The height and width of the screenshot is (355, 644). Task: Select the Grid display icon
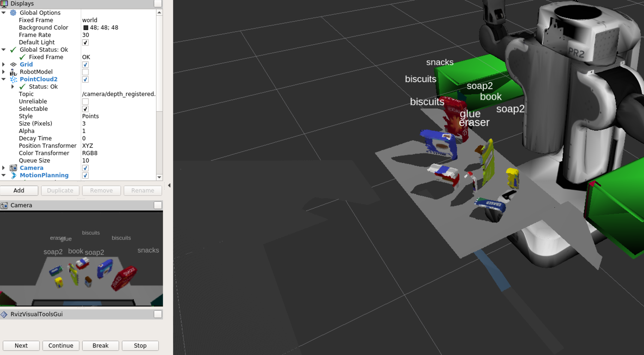tap(13, 64)
